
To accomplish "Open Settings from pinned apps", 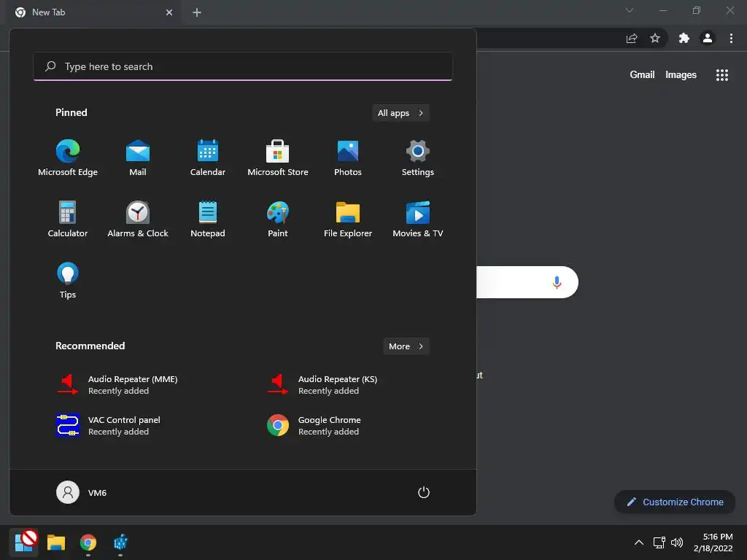I will tap(418, 158).
